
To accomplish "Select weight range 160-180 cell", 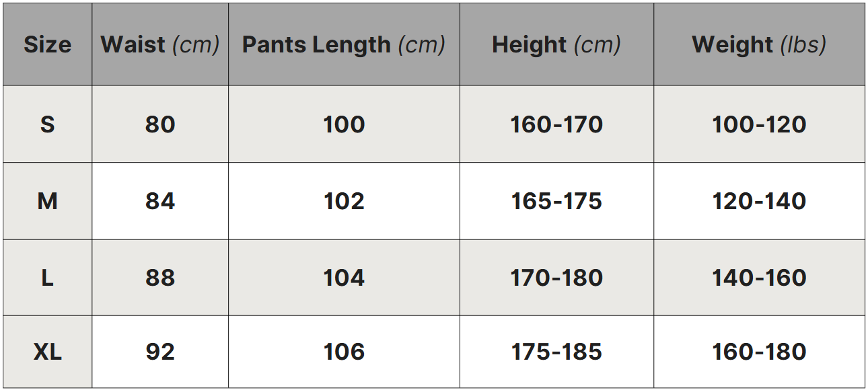I will tap(759, 352).
